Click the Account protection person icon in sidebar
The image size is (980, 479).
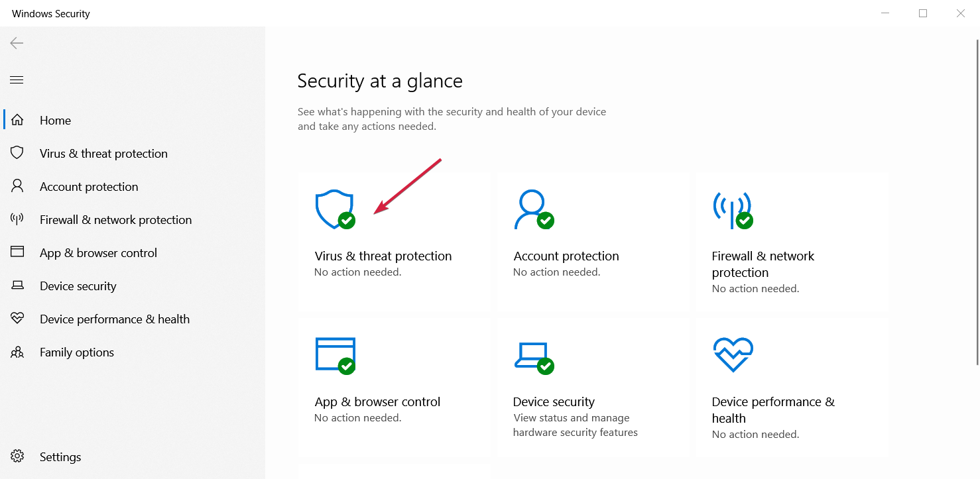[x=17, y=186]
